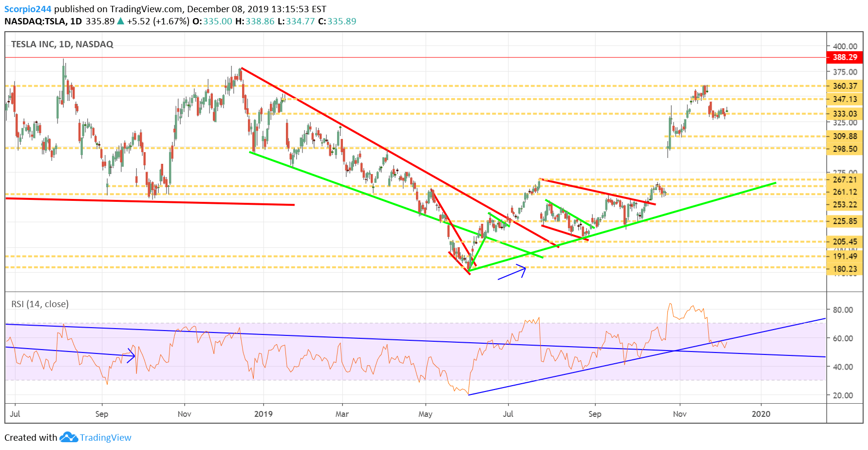
Task: Select the 347.13 price level label
Action: pos(845,99)
